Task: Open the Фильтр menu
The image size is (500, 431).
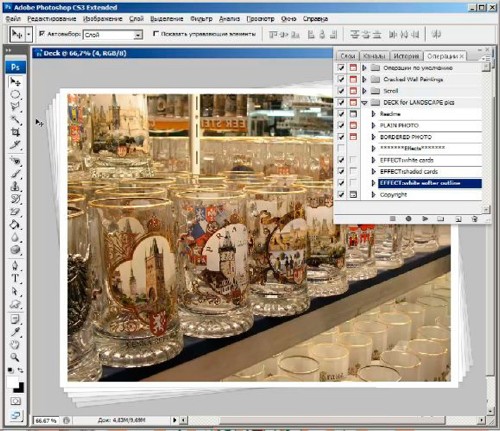Action: [201, 19]
